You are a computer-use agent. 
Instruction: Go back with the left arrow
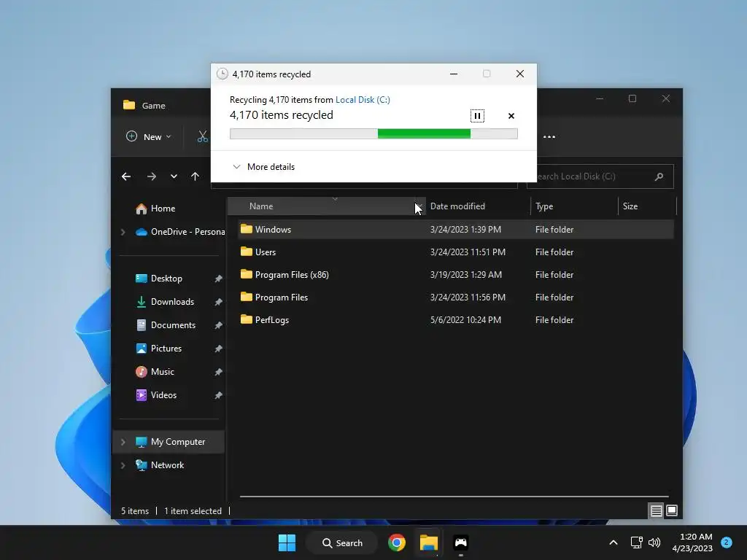126,176
